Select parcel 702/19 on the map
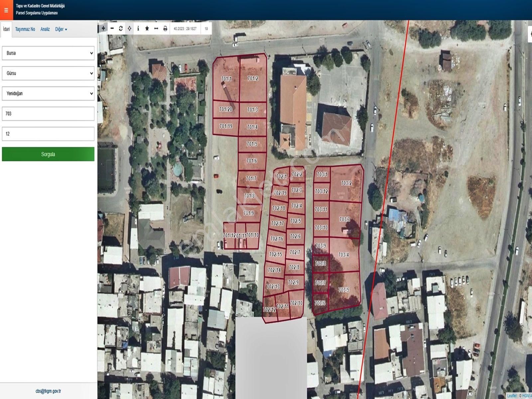 [280, 193]
